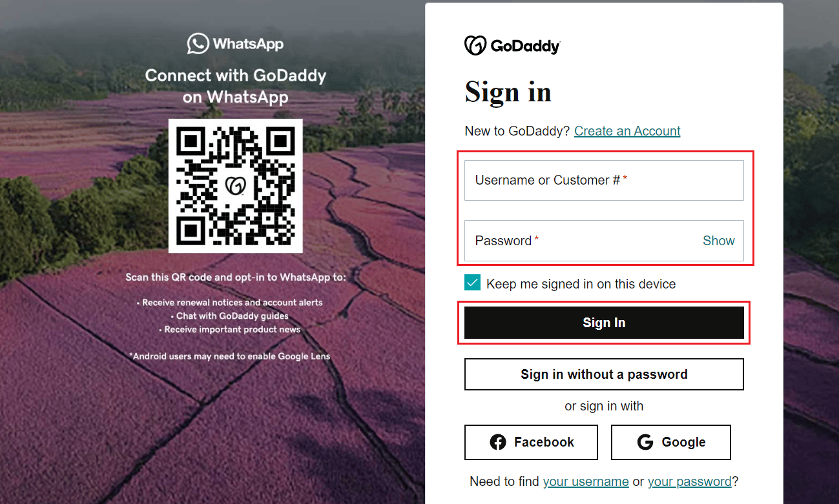This screenshot has height=504, width=839.
Task: Click the WhatsApp speech-bubble logo icon
Action: coord(198,44)
